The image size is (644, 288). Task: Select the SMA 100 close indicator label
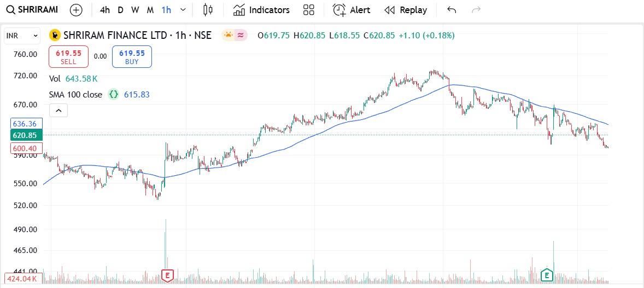coord(75,95)
